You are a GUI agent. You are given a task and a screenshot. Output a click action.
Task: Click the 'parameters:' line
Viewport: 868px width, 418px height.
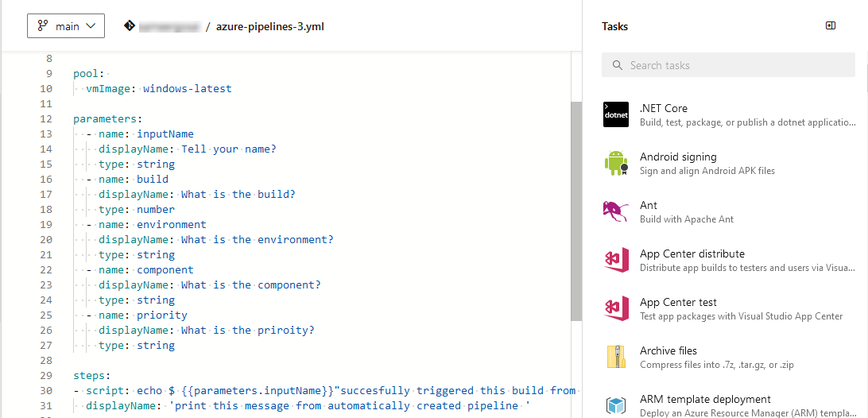(107, 118)
